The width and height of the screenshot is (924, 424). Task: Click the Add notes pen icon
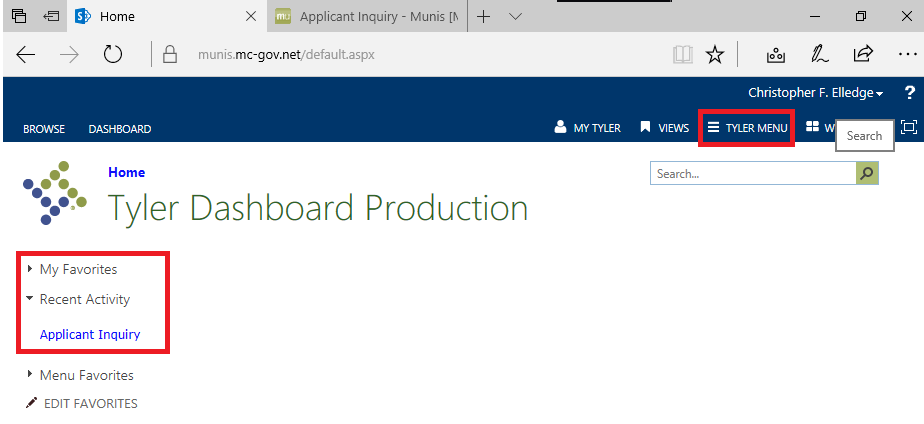[x=820, y=54]
